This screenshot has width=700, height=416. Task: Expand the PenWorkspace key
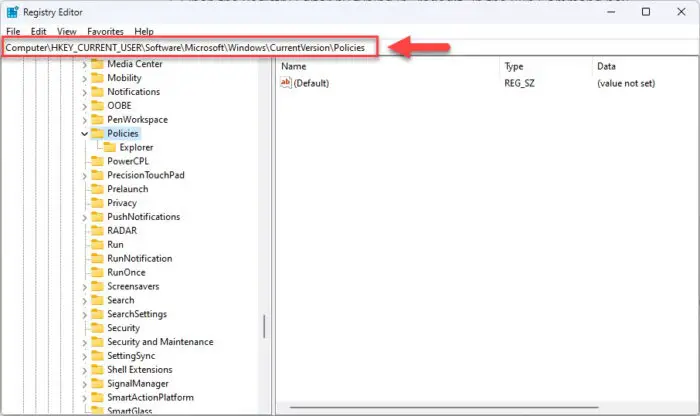84,120
